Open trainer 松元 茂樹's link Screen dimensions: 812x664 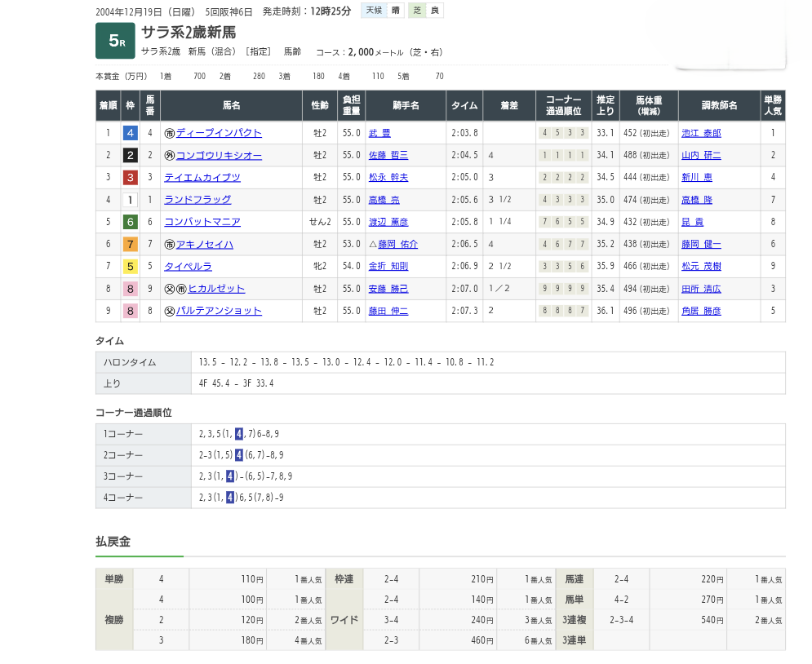click(x=701, y=266)
